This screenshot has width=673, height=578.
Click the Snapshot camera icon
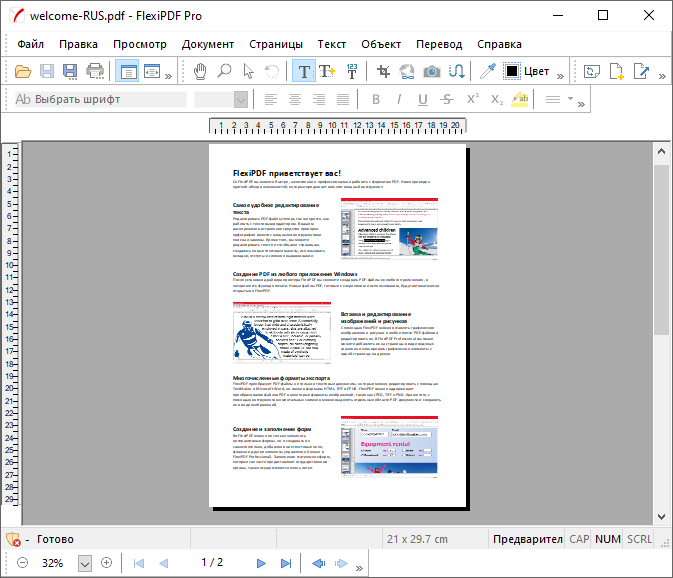click(x=432, y=71)
